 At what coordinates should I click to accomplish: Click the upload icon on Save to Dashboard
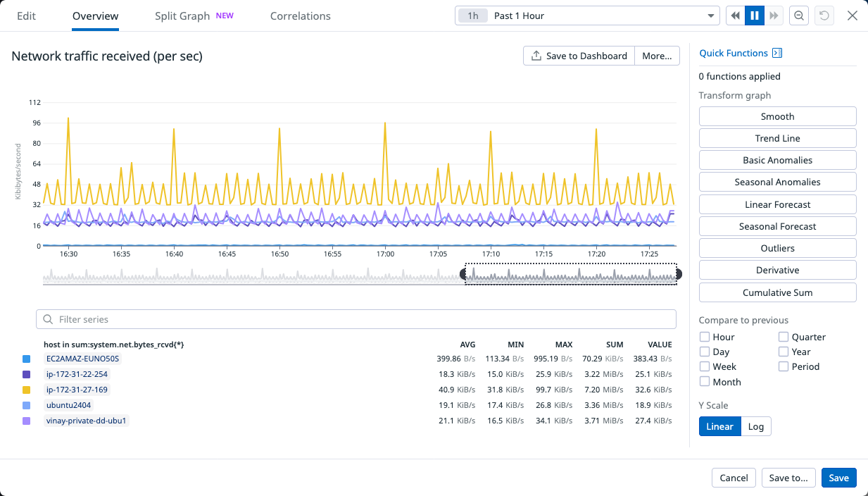(x=536, y=56)
